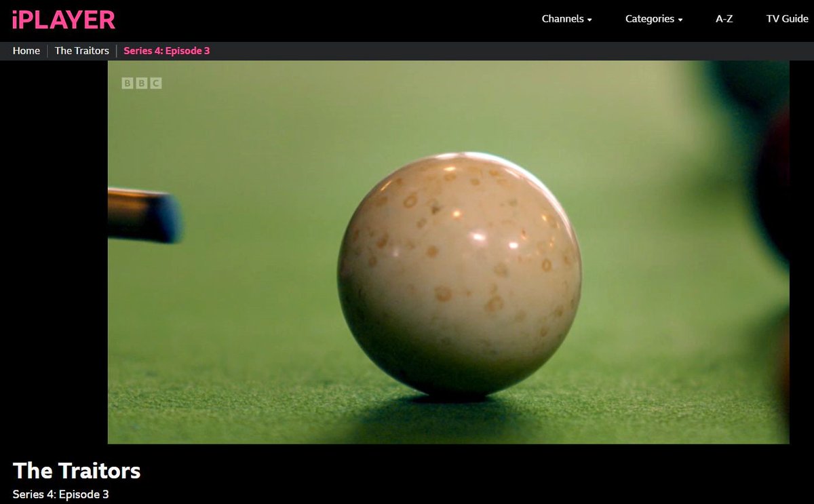The height and width of the screenshot is (504, 814).
Task: Expand the Categories dropdown menu
Action: click(x=654, y=19)
